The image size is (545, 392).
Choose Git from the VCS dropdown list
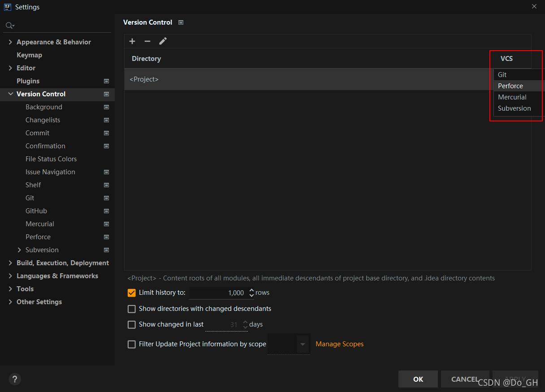click(x=518, y=75)
